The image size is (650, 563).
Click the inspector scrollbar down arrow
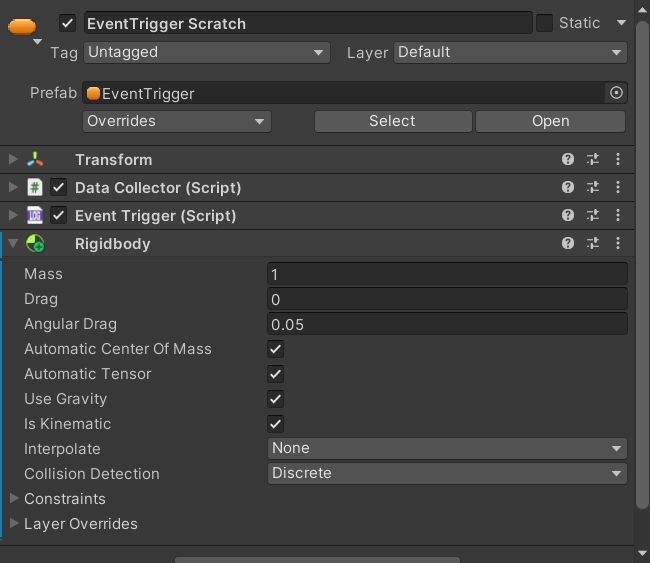[642, 553]
